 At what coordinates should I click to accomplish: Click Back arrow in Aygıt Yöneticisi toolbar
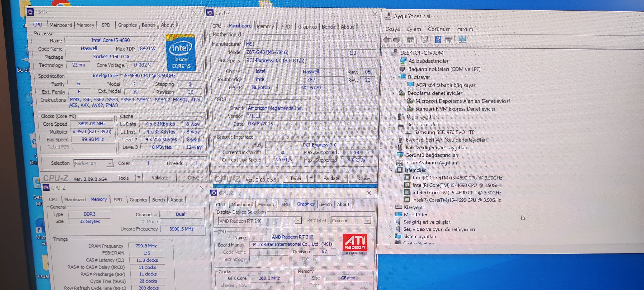pos(387,40)
